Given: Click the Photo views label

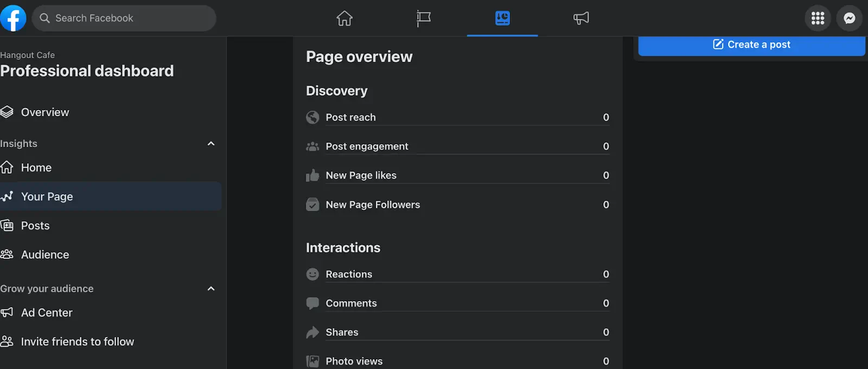Looking at the screenshot, I should (x=354, y=361).
